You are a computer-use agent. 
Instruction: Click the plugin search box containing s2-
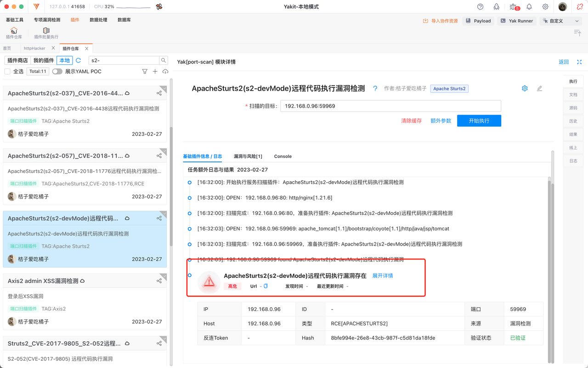coord(124,60)
